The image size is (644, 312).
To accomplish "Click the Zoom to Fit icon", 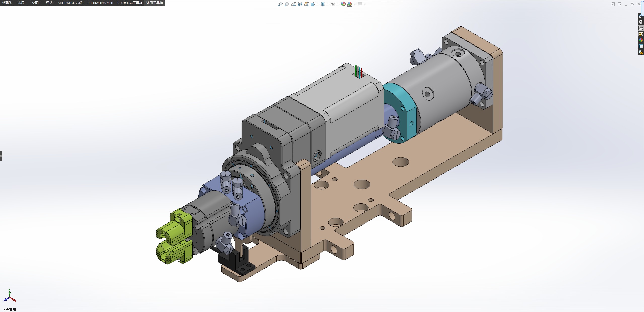I will (280, 4).
